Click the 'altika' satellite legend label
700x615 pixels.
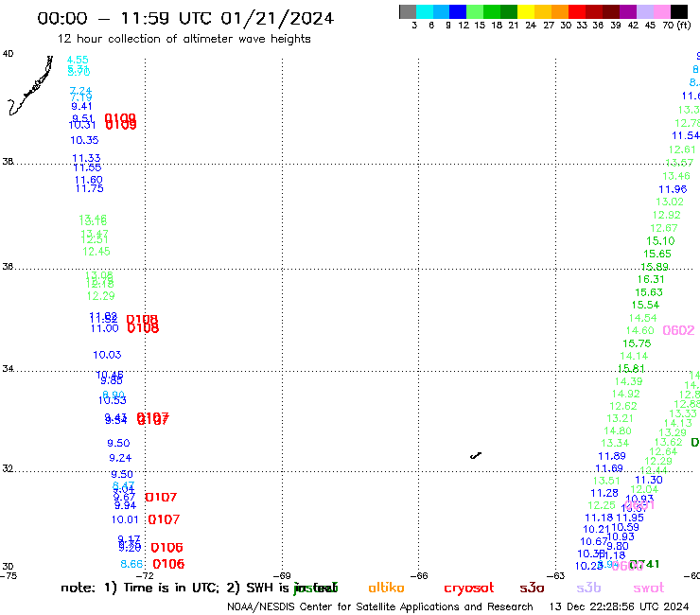click(x=386, y=588)
